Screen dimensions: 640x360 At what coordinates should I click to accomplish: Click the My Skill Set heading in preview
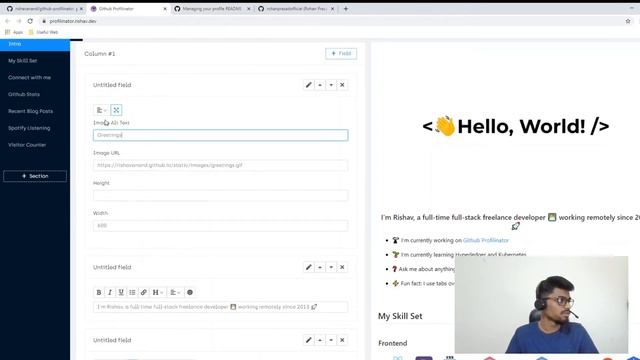(x=400, y=316)
